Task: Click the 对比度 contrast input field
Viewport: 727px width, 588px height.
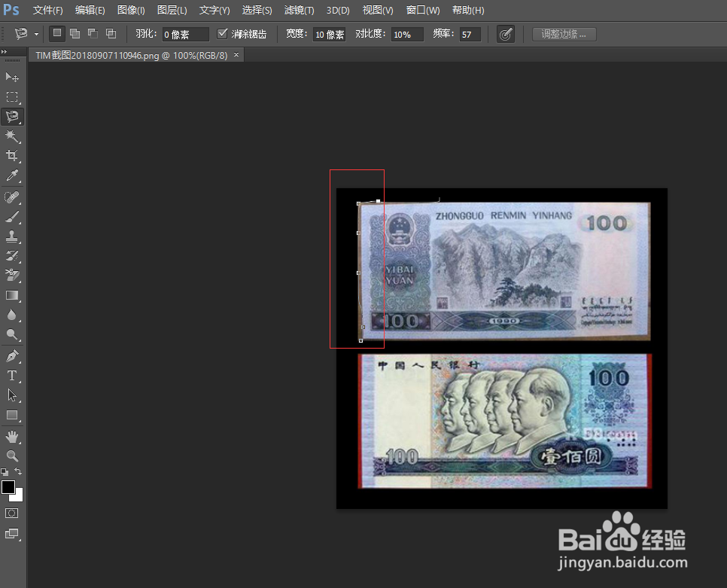Action: (408, 35)
